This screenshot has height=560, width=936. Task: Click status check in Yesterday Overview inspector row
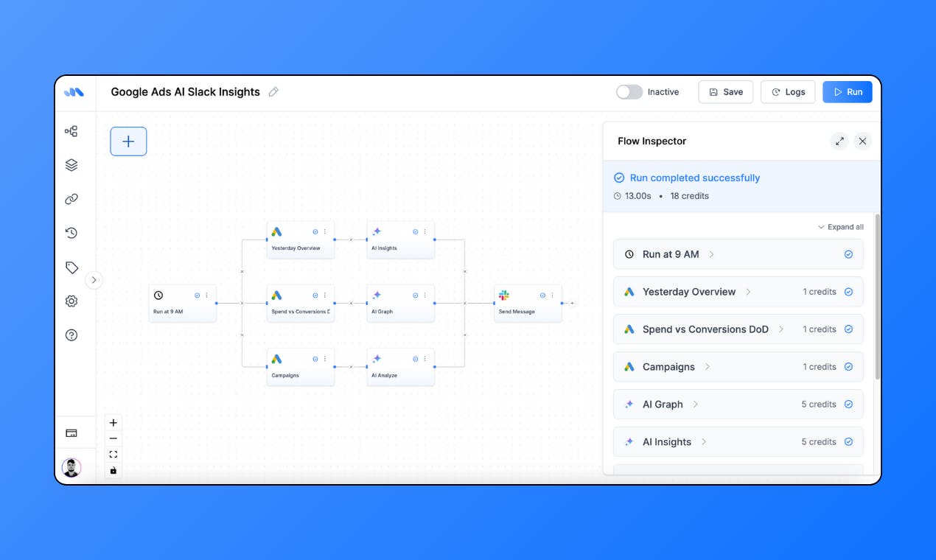point(848,292)
